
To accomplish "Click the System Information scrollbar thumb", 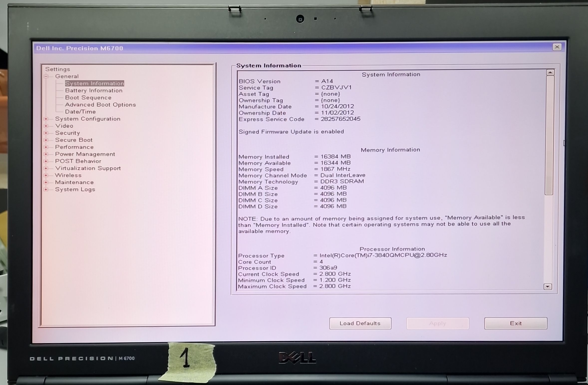I will [549, 135].
